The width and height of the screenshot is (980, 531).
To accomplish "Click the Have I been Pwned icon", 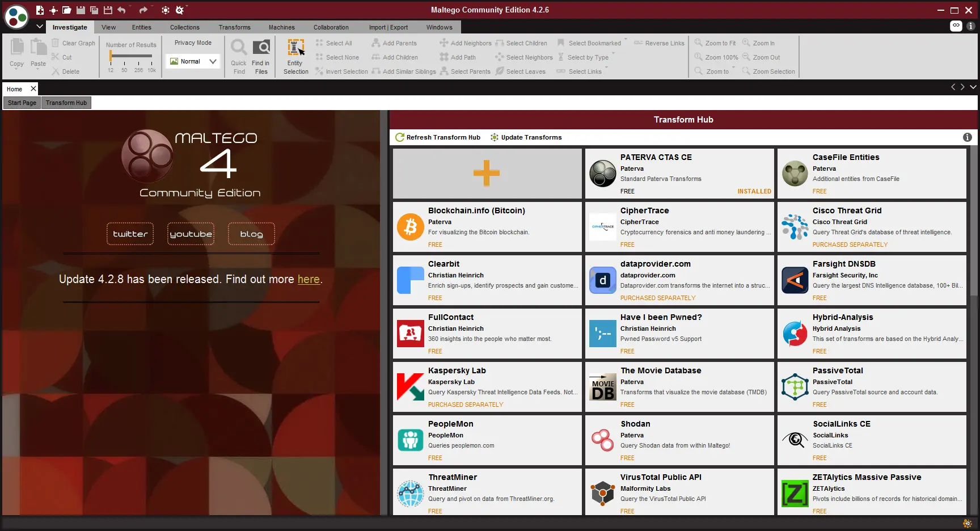I will (x=603, y=334).
